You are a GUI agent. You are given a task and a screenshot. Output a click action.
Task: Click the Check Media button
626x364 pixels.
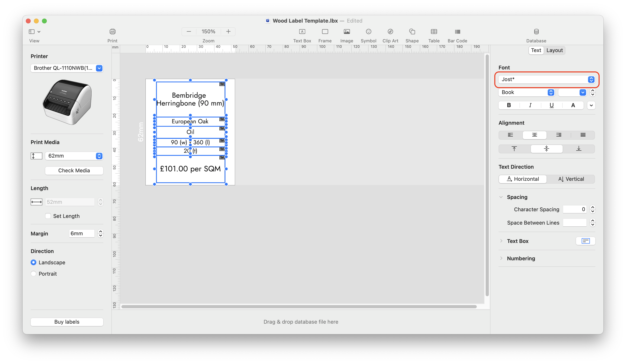pos(74,170)
